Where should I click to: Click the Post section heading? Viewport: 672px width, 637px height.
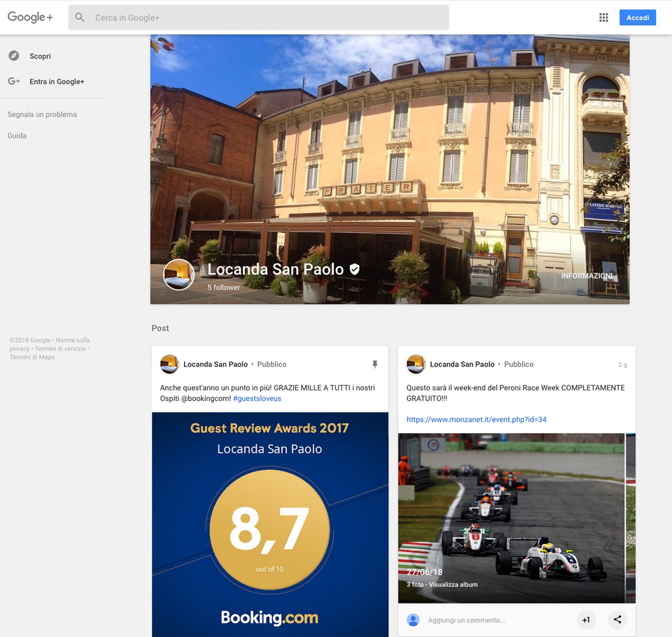(x=160, y=328)
